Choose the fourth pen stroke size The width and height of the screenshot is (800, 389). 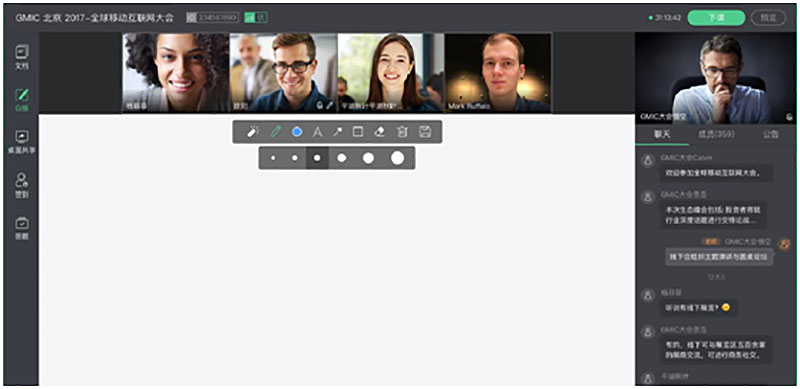click(x=342, y=158)
